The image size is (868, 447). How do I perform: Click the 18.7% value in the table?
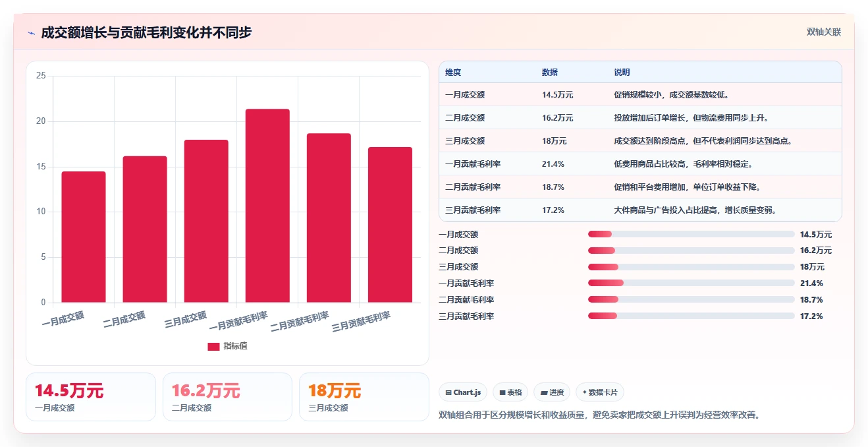553,187
